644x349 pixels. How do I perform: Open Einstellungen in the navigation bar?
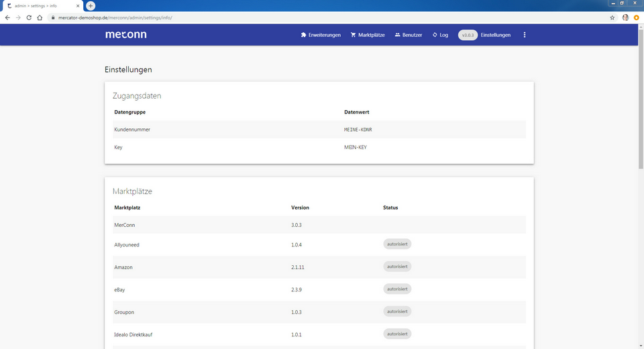(495, 35)
